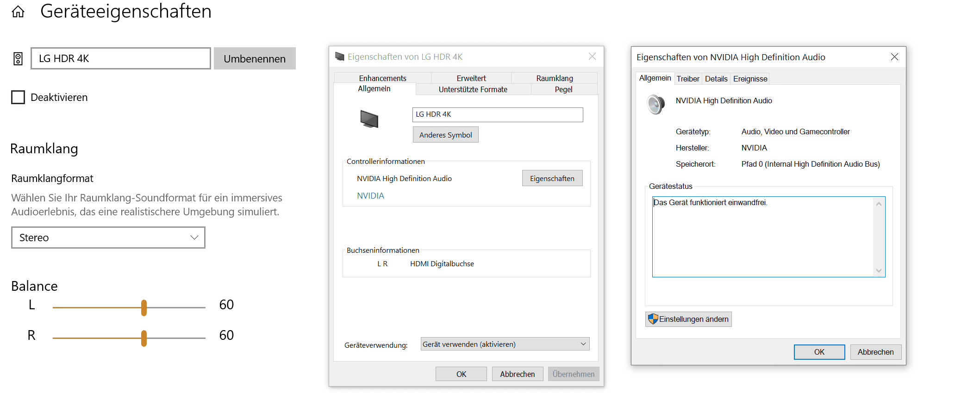Screen dimensions: 980x413
Task: Click OK in the NVIDIA dialog
Action: click(819, 352)
